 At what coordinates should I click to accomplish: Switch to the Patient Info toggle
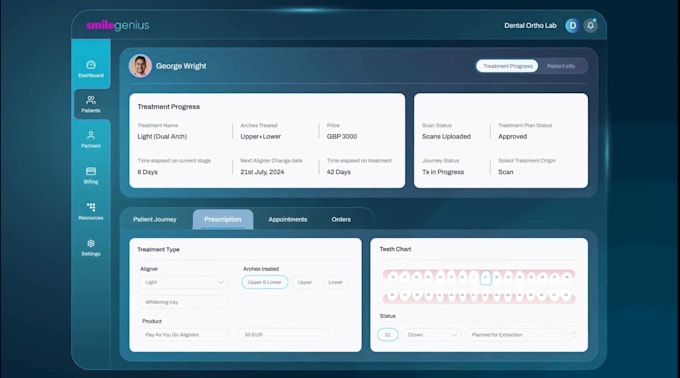[561, 66]
